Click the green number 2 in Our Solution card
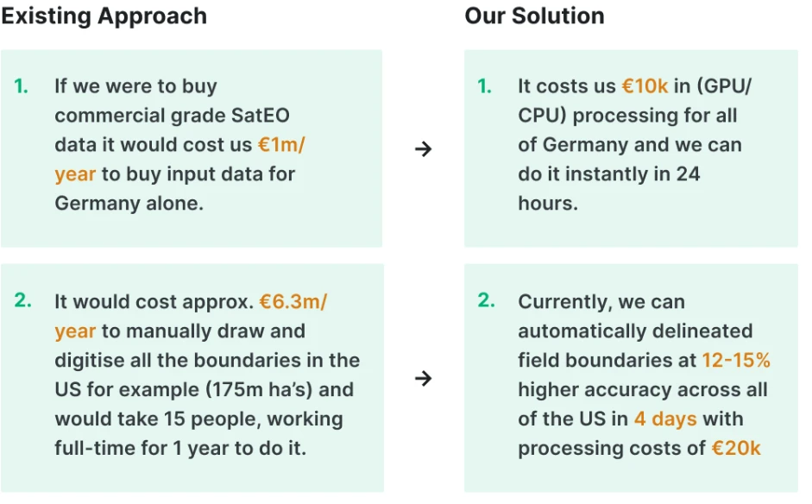Screen dimensions: 812x504 [487, 300]
